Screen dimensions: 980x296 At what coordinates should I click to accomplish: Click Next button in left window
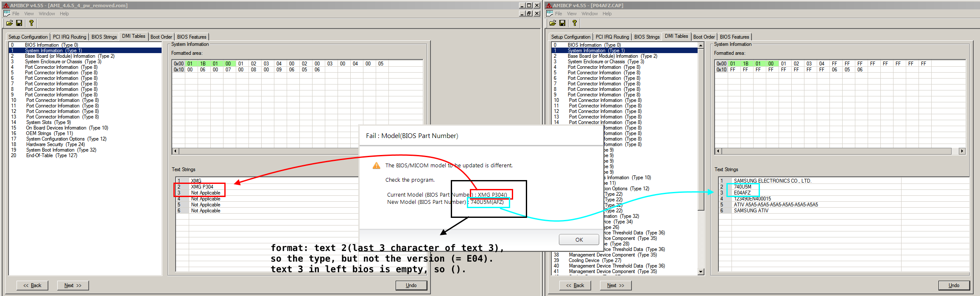[x=73, y=285]
